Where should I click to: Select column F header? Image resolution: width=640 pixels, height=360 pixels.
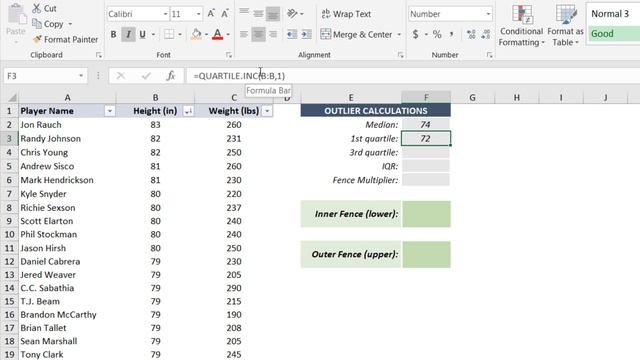tap(426, 98)
